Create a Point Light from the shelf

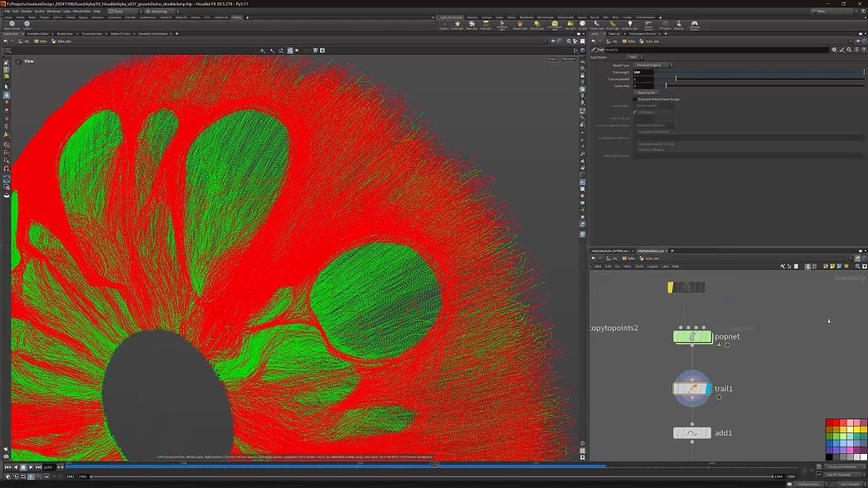tap(458, 25)
